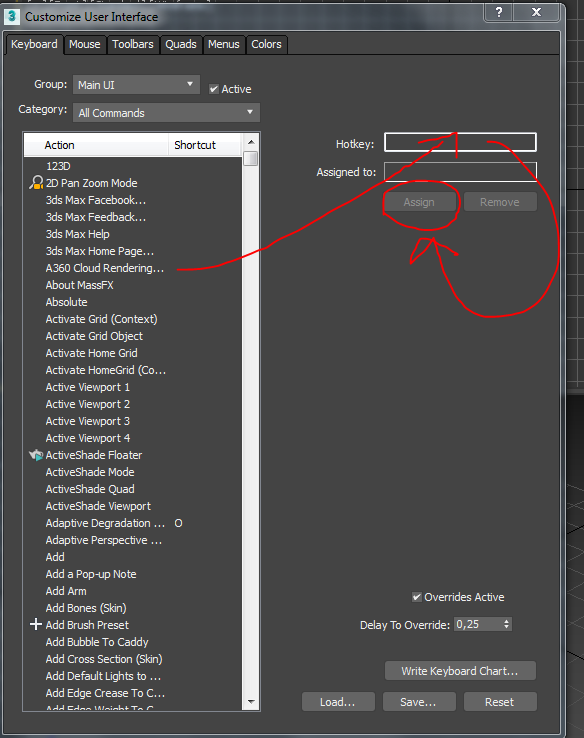Click the Save... button
Image resolution: width=584 pixels, height=738 pixels.
click(419, 702)
